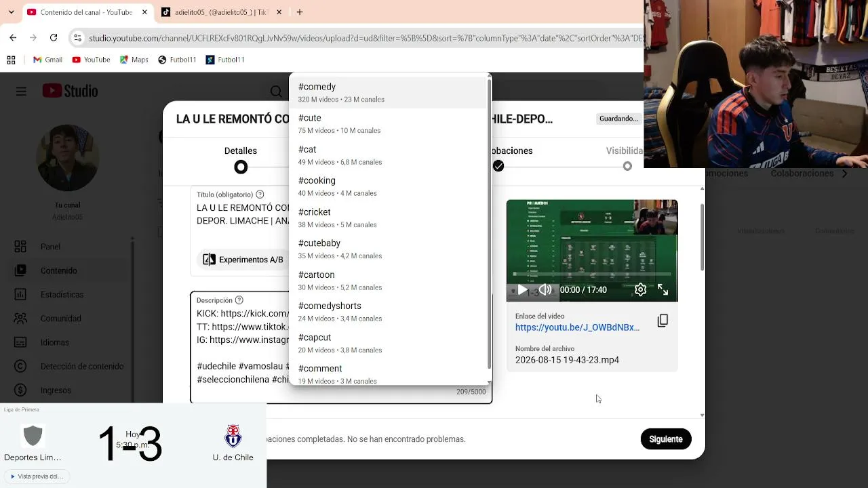
Task: View site information icon in address bar
Action: 77,38
